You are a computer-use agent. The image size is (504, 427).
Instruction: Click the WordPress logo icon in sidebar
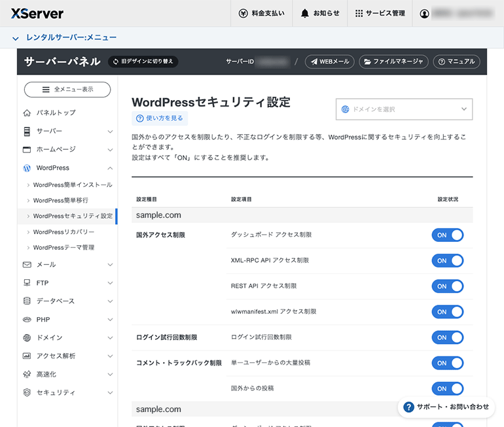click(x=27, y=168)
